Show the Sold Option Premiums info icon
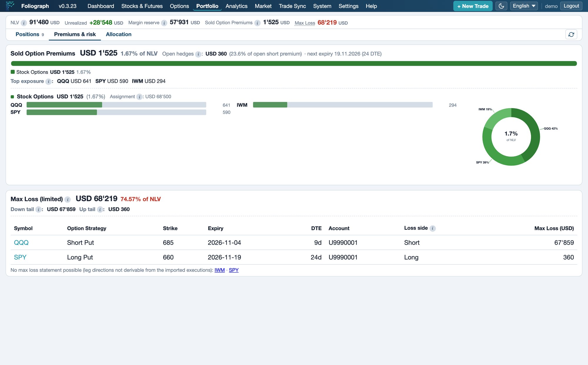 (x=257, y=23)
